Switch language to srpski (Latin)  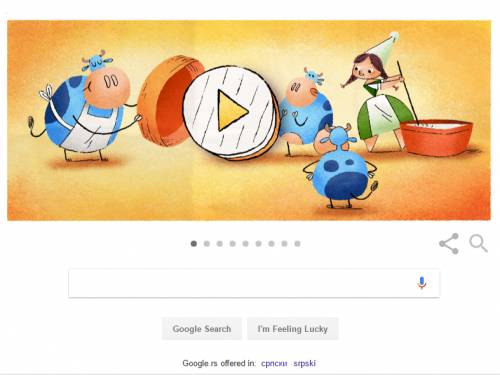(x=304, y=363)
